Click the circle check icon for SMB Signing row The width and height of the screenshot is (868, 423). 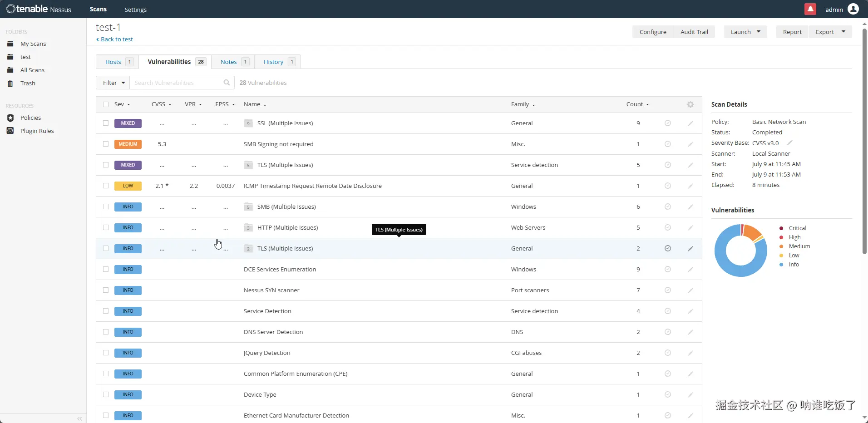click(668, 144)
